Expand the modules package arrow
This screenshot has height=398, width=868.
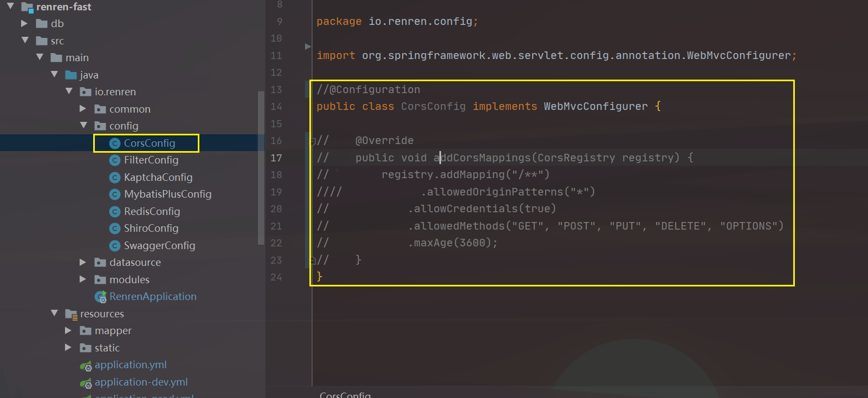82,279
